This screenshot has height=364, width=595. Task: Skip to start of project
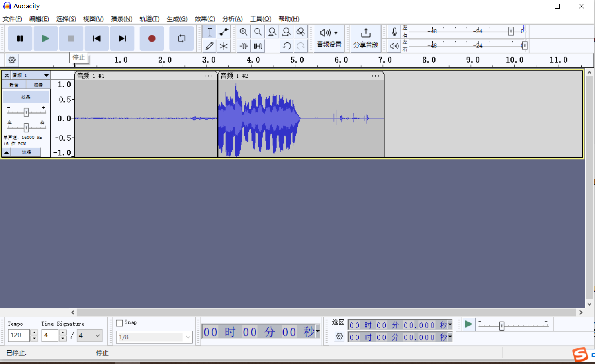point(96,38)
